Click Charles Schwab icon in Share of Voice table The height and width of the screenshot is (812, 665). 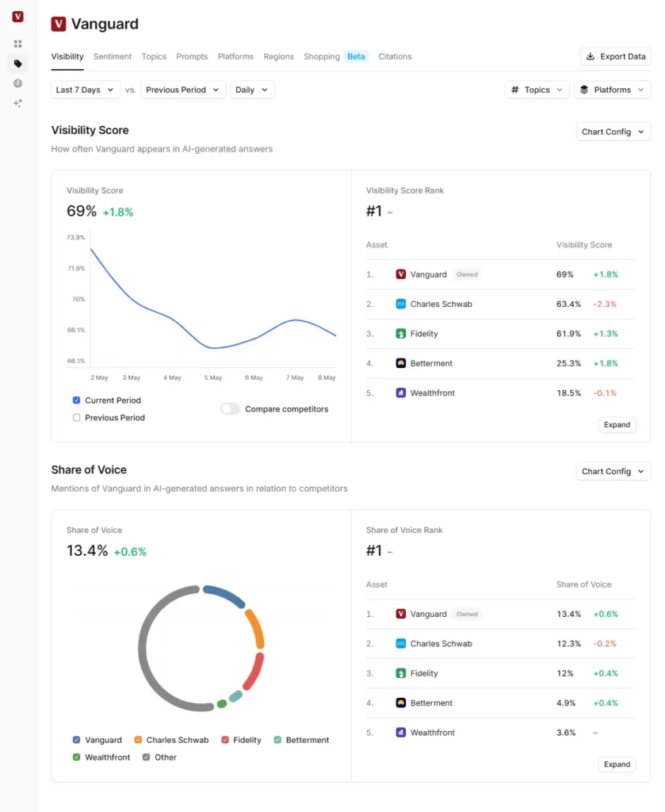tap(400, 644)
